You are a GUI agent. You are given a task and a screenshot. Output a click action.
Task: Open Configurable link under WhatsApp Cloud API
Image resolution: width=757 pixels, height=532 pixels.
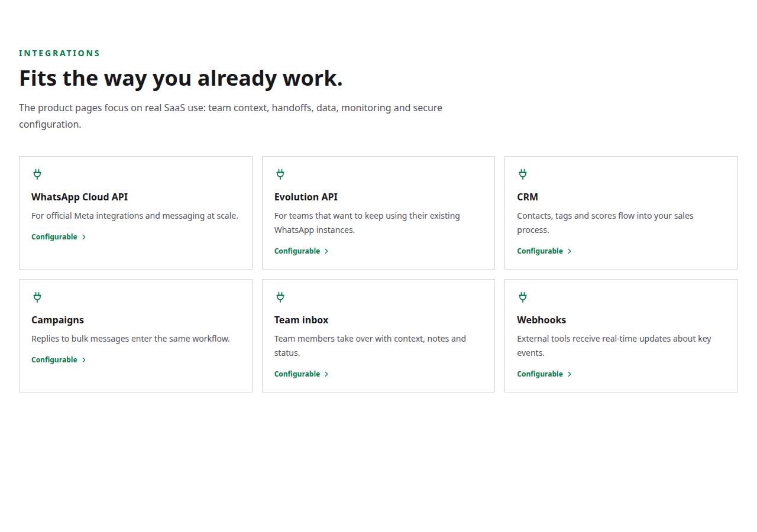(59, 236)
